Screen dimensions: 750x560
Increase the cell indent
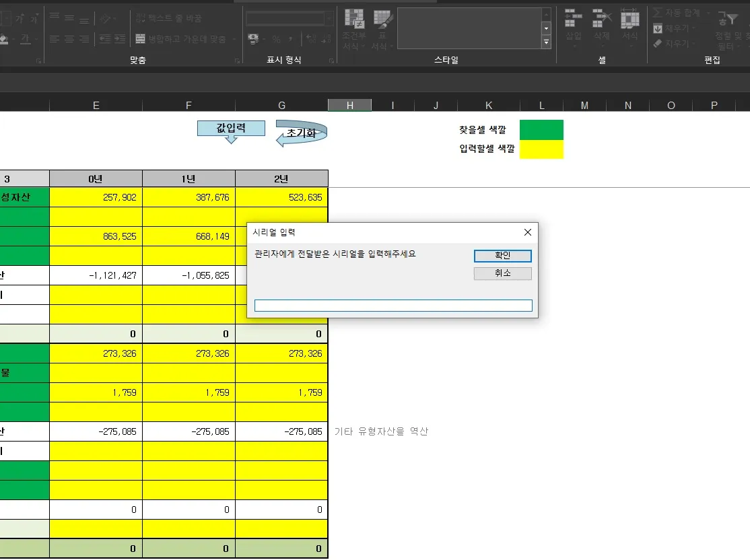120,39
